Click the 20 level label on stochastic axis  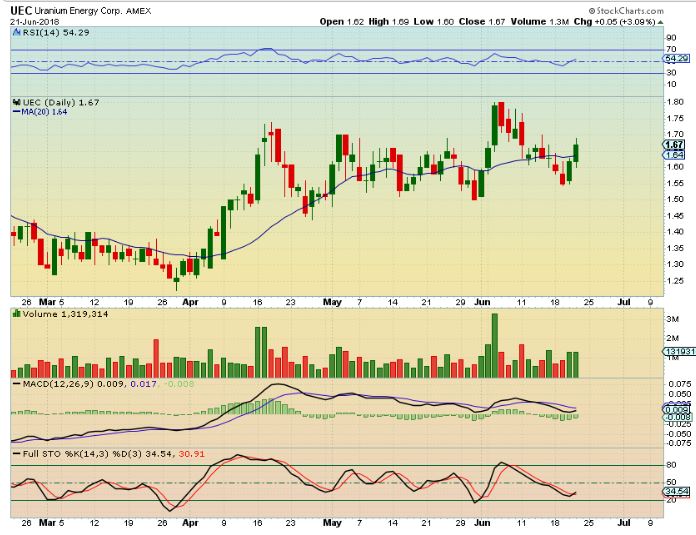coord(671,500)
